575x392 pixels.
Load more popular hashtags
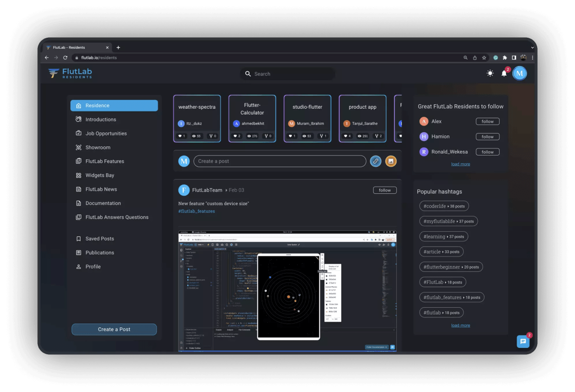coord(460,325)
